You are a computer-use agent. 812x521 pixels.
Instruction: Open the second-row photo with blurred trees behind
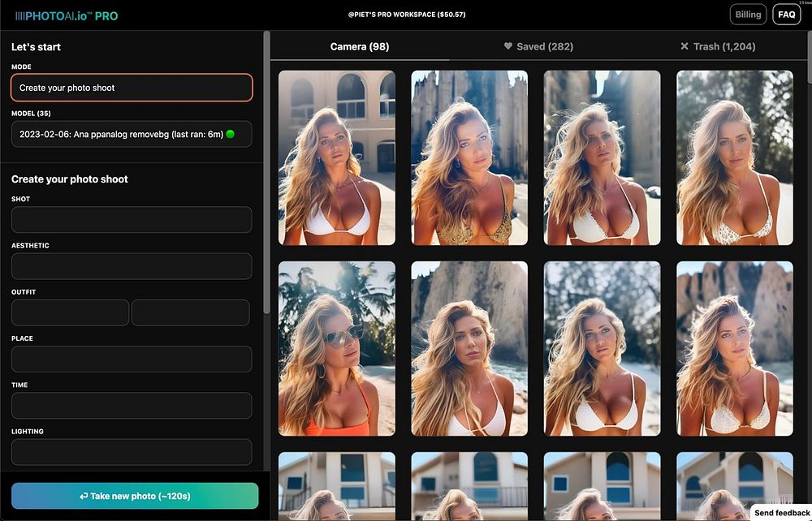coord(602,348)
